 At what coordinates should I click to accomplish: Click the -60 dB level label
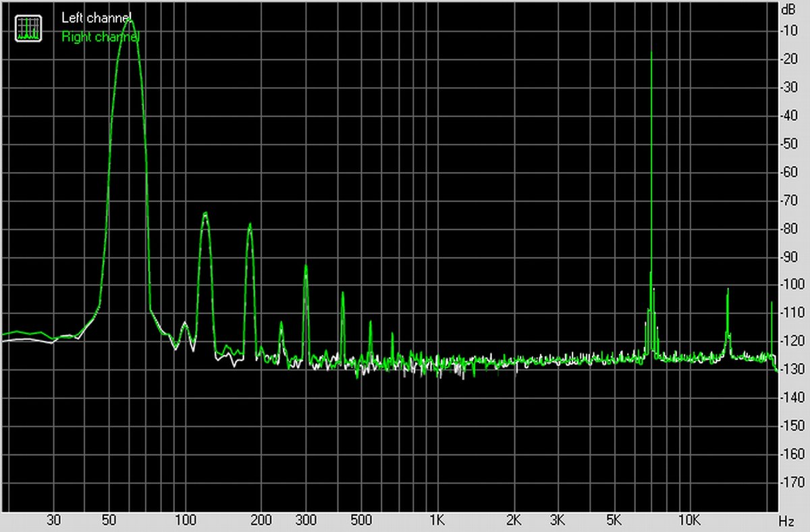click(x=789, y=172)
